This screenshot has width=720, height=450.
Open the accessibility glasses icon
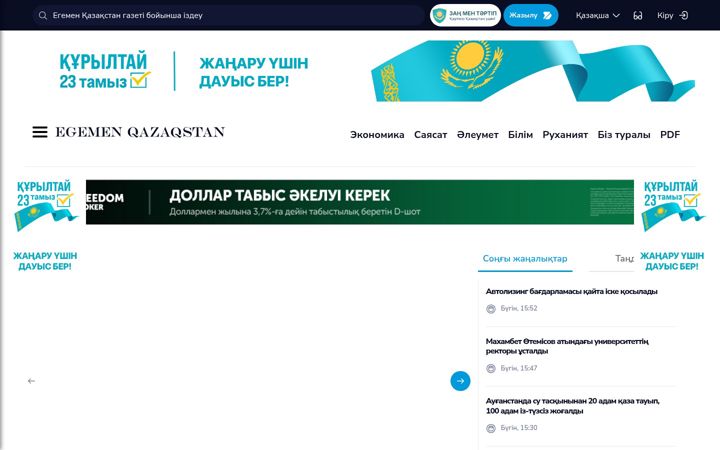click(638, 16)
